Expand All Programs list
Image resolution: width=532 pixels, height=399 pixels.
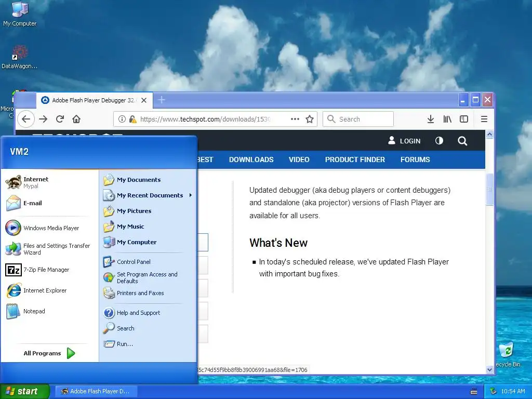click(x=49, y=353)
